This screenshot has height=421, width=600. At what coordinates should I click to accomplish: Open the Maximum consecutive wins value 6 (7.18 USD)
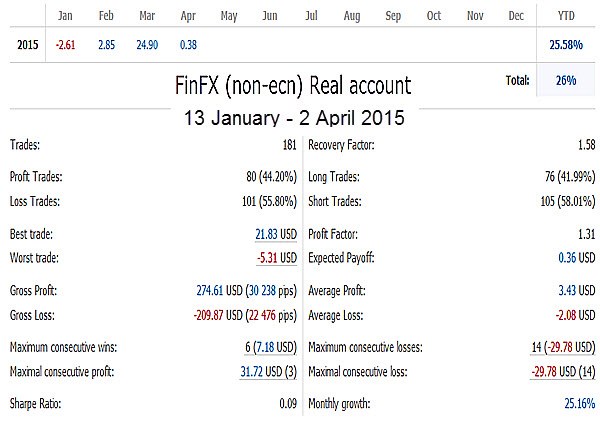(271, 347)
